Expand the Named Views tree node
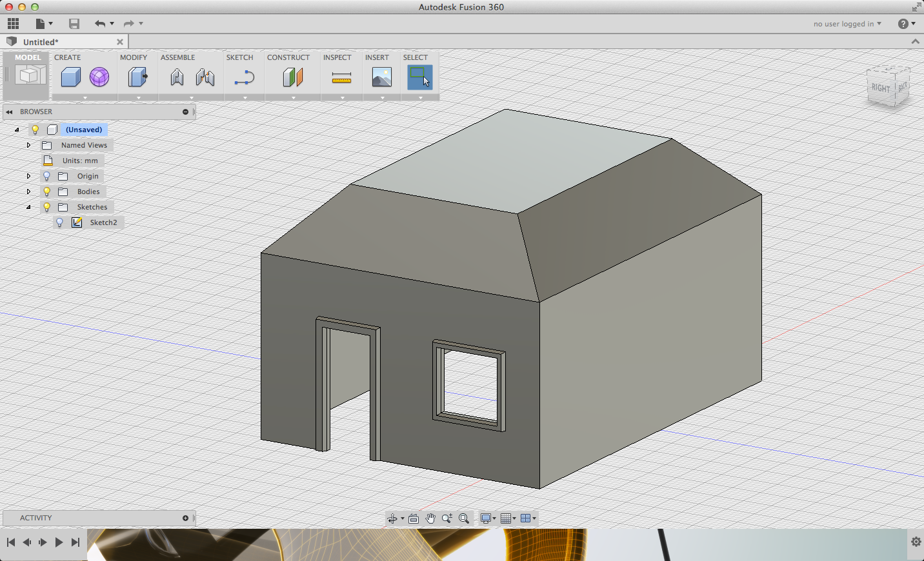The width and height of the screenshot is (924, 561). tap(28, 145)
